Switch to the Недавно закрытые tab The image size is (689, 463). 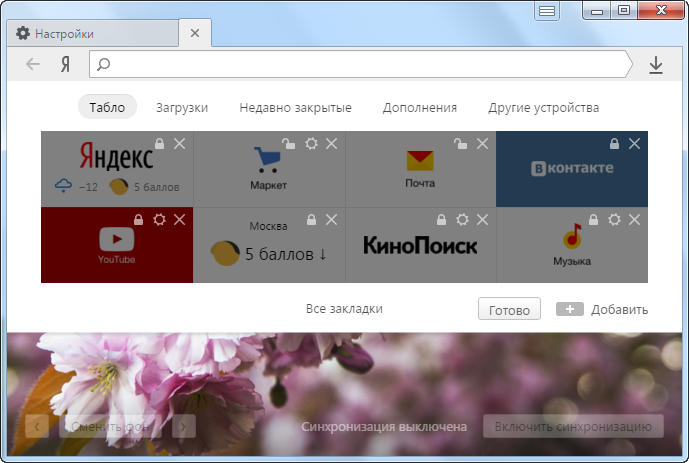click(295, 108)
